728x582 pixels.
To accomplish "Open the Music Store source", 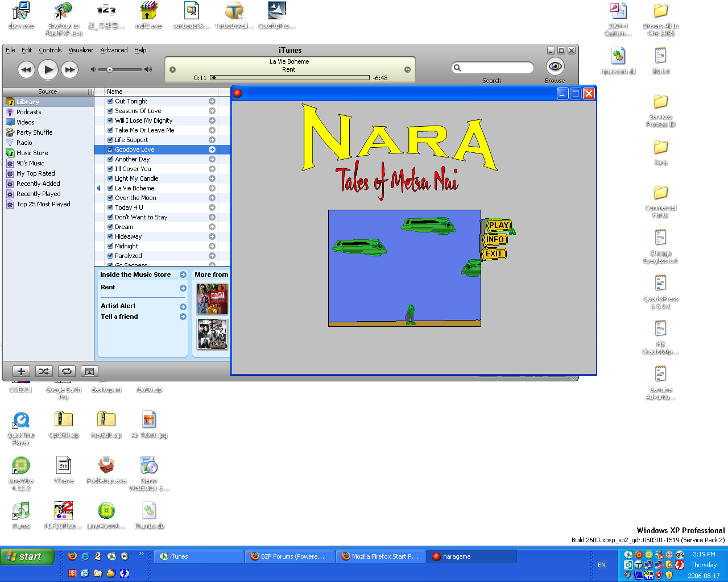I will tap(32, 152).
